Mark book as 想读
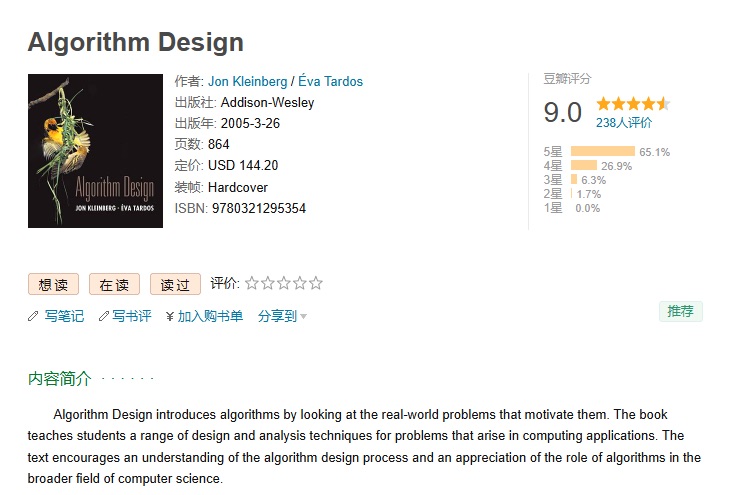Image resolution: width=753 pixels, height=495 pixels. (53, 284)
